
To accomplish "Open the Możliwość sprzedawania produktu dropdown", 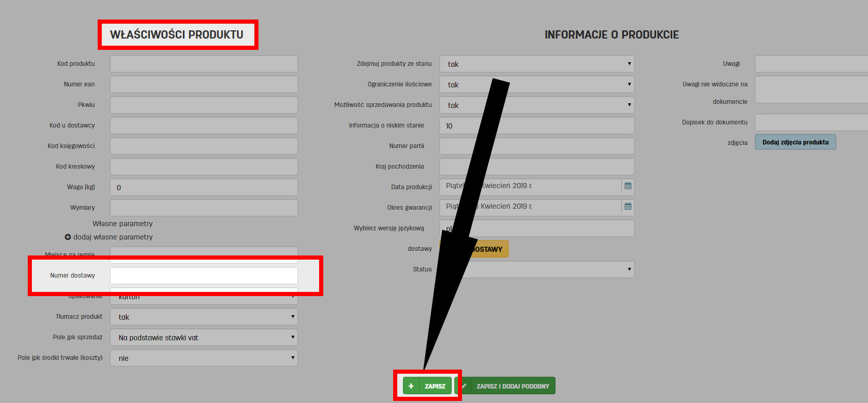I will click(x=537, y=105).
